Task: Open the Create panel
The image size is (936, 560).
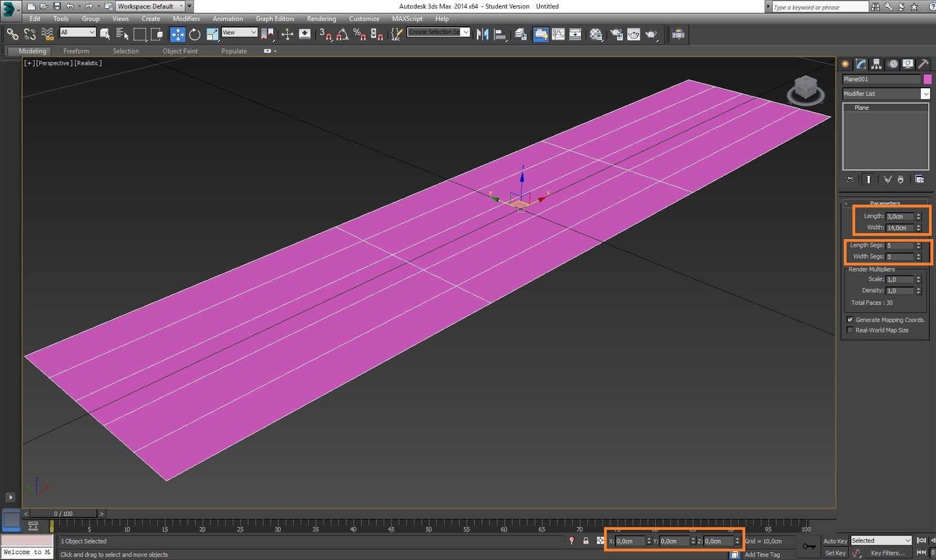Action: (845, 64)
